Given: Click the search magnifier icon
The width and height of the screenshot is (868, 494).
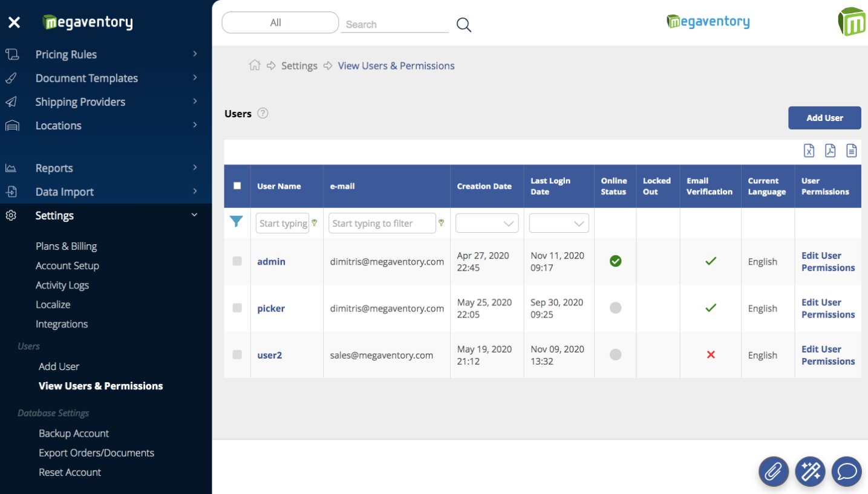Looking at the screenshot, I should (463, 25).
